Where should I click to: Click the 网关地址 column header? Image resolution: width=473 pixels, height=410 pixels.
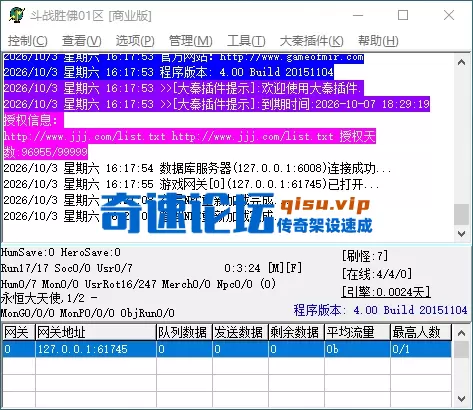(96, 332)
